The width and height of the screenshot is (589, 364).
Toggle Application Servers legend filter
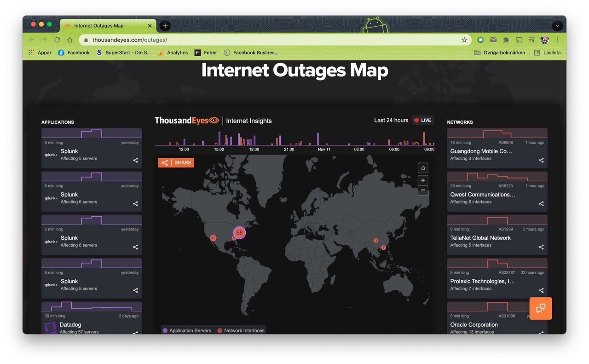(186, 330)
